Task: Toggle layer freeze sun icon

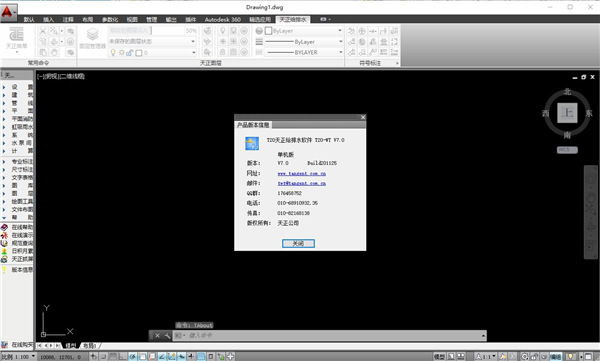Action: pyautogui.click(x=121, y=52)
